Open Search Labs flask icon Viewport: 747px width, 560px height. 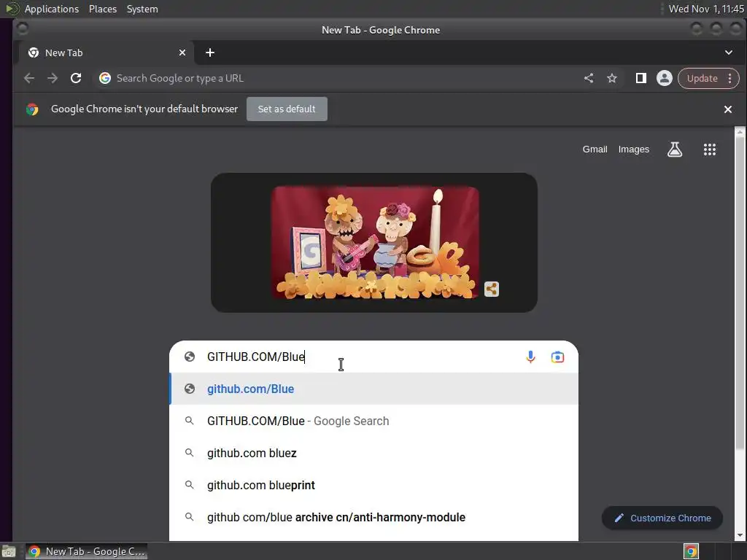pyautogui.click(x=675, y=149)
